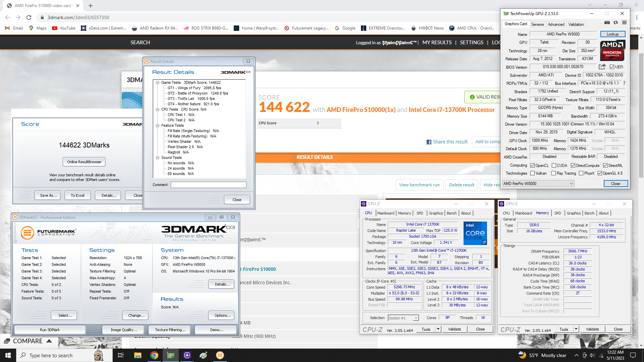
Task: Click Run 3DMark button
Action: (50, 330)
